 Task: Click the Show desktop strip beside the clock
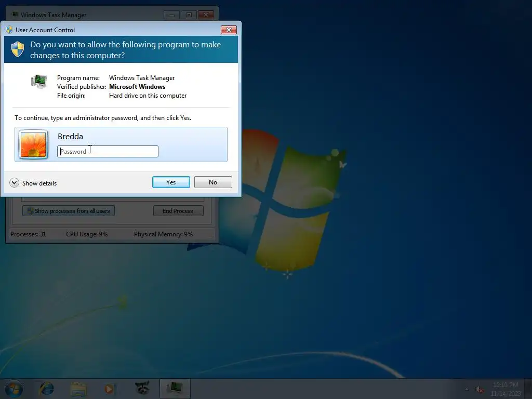(528, 389)
